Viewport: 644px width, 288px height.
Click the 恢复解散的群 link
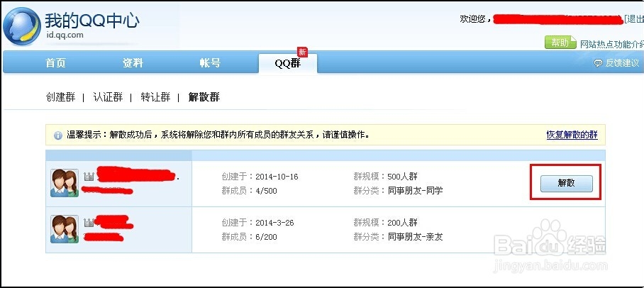click(572, 135)
